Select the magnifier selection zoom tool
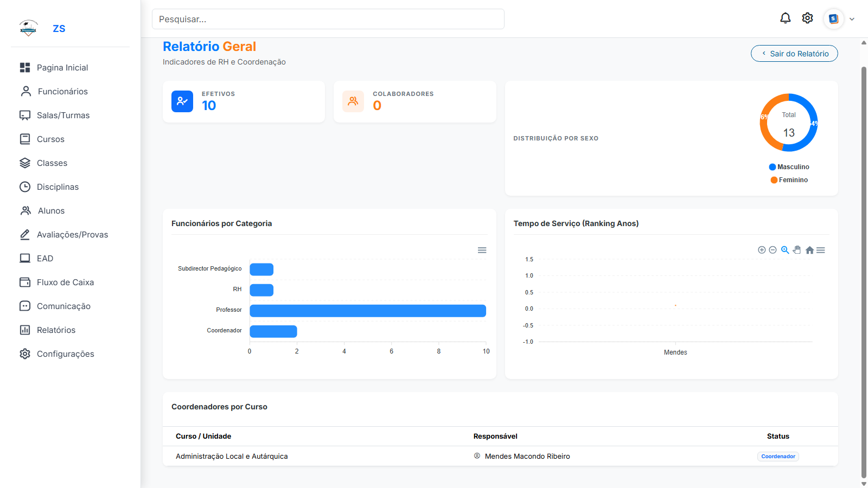 (784, 250)
